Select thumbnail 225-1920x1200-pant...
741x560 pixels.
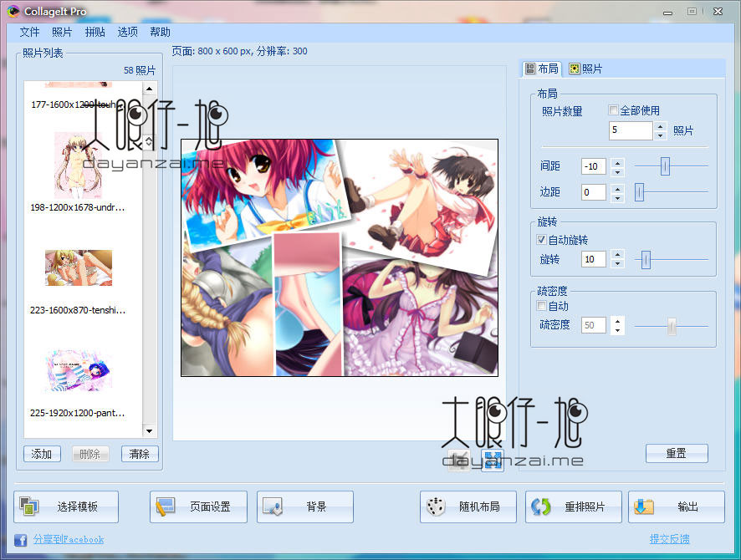pyautogui.click(x=79, y=370)
